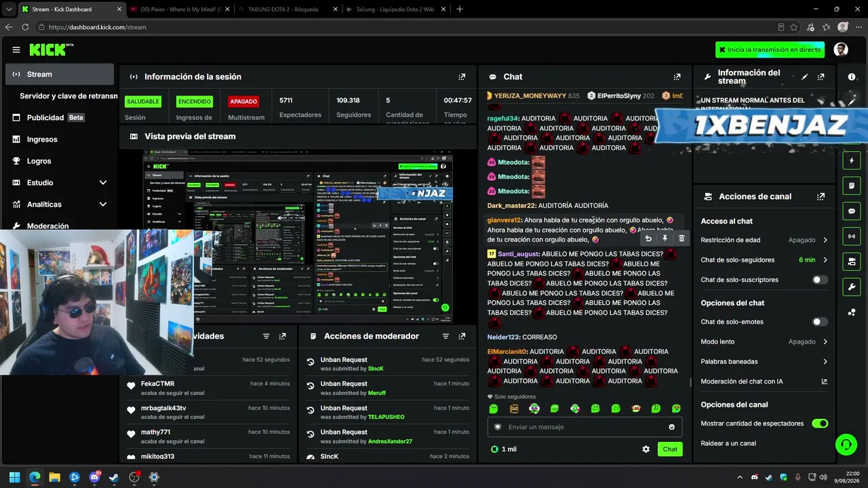Open the emoji picker in message box
The width and height of the screenshot is (868, 488).
coord(672,427)
